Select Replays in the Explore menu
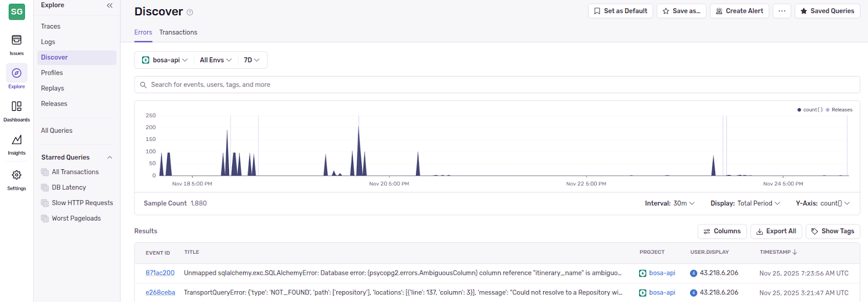Viewport: 868px width, 302px height. coord(53,88)
